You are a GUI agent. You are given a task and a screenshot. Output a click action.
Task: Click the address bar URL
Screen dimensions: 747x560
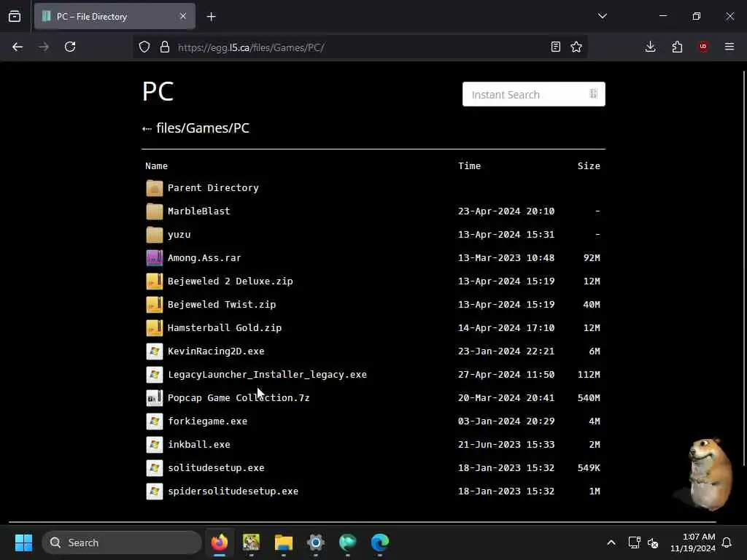click(251, 47)
